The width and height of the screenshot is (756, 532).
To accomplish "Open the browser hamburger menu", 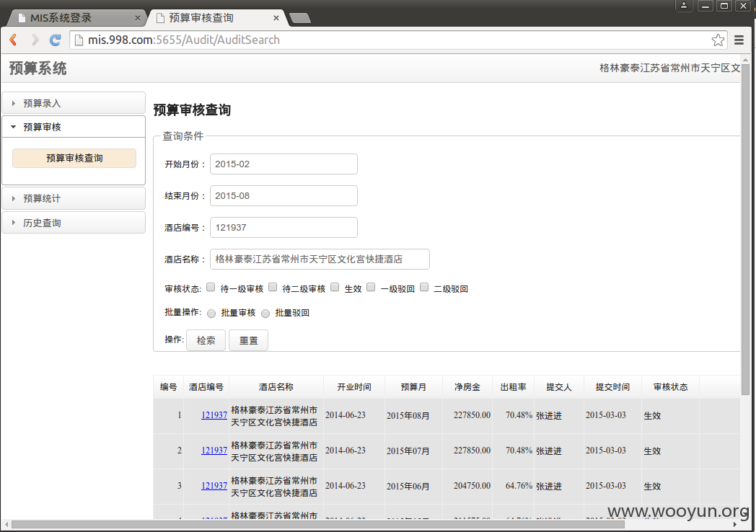I will coord(739,40).
